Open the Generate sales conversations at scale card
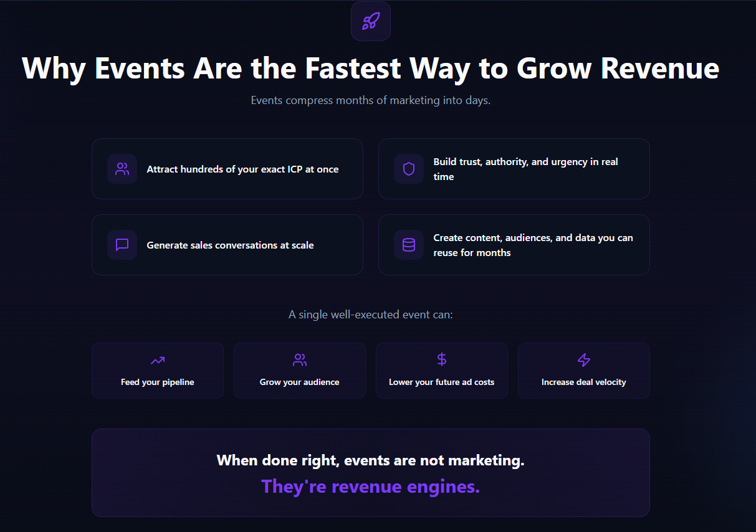 [x=227, y=244]
